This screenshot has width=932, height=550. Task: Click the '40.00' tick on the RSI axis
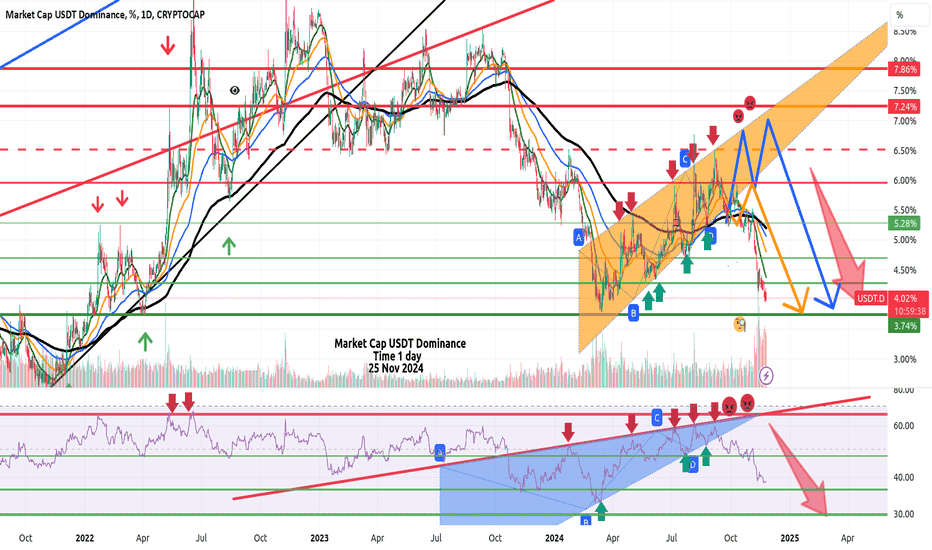[x=903, y=477]
